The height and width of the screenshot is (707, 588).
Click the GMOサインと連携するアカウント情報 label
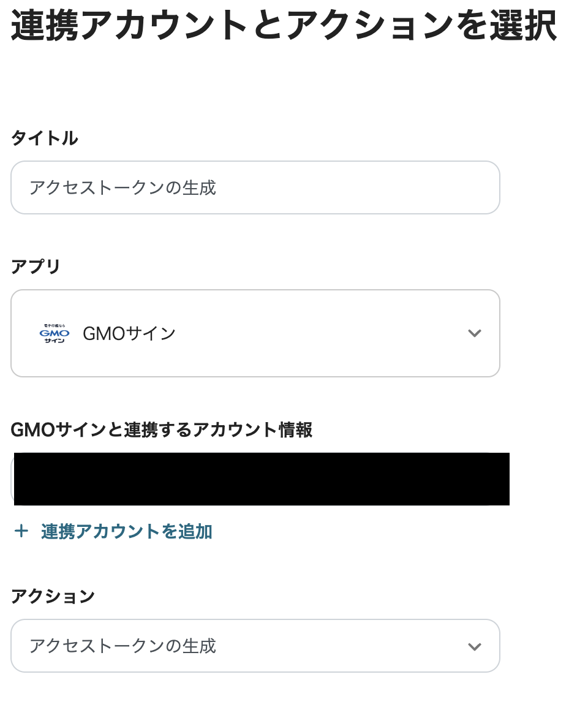tap(162, 430)
